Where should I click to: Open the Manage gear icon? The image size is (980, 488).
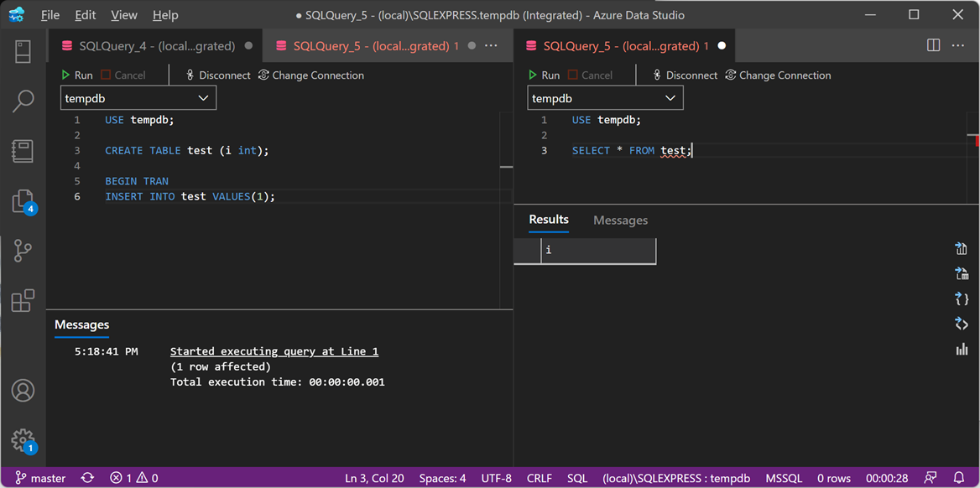[23, 439]
